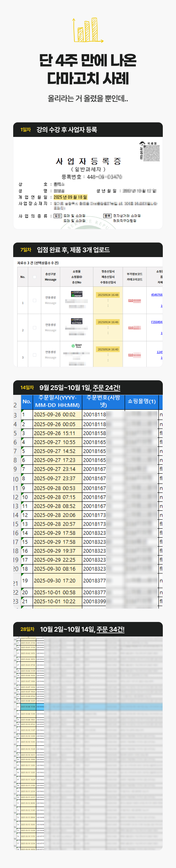The image size is (176, 868).
Task: Click the registration number 448- text
Action: point(92,177)
